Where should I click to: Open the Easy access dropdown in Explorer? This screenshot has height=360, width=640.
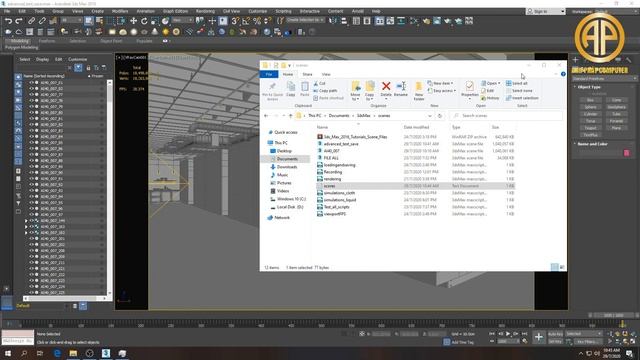[x=442, y=91]
